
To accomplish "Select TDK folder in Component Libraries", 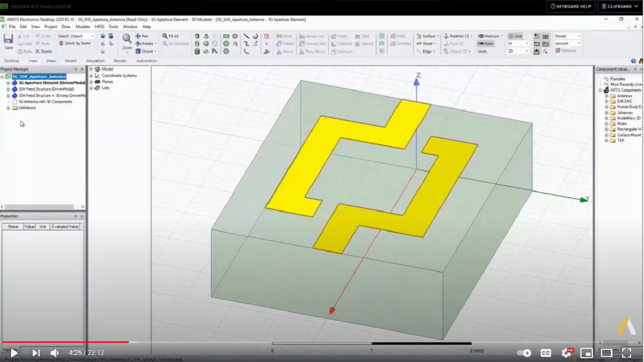I will pos(621,140).
